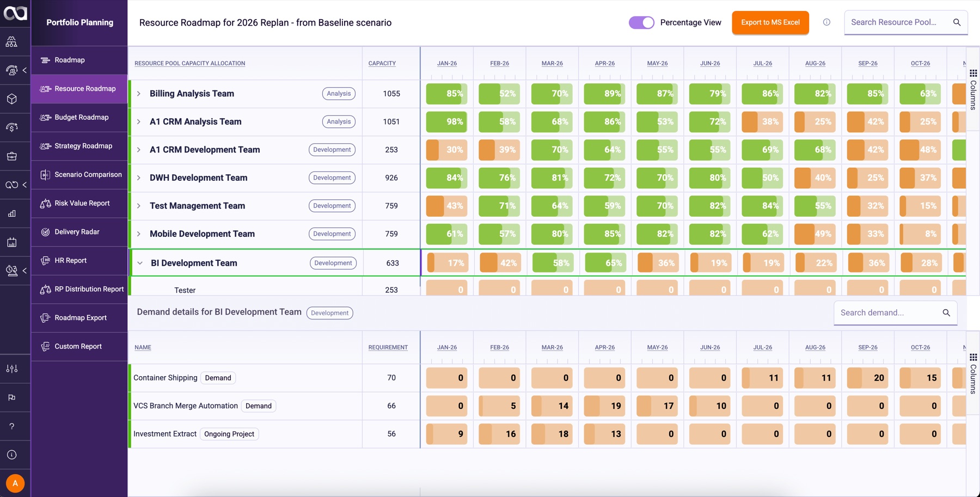The width and height of the screenshot is (980, 497).
Task: Click Export to MS Excel button
Action: pyautogui.click(x=770, y=22)
